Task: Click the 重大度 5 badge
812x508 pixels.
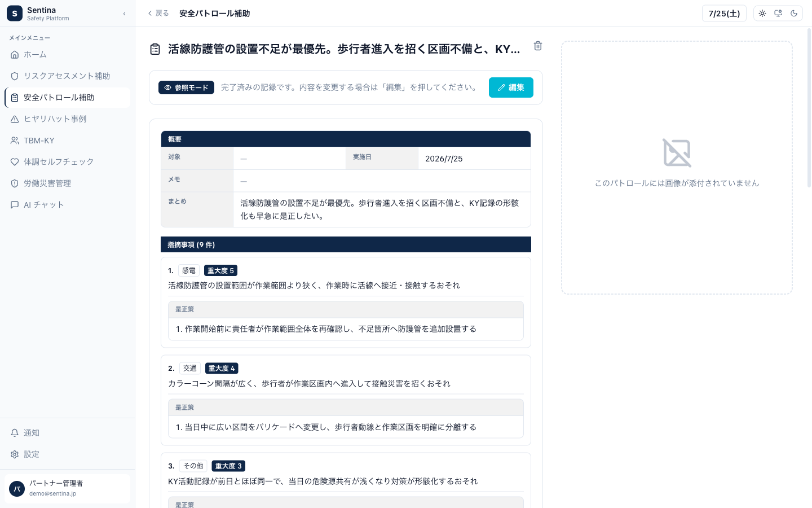Action: [x=220, y=271]
